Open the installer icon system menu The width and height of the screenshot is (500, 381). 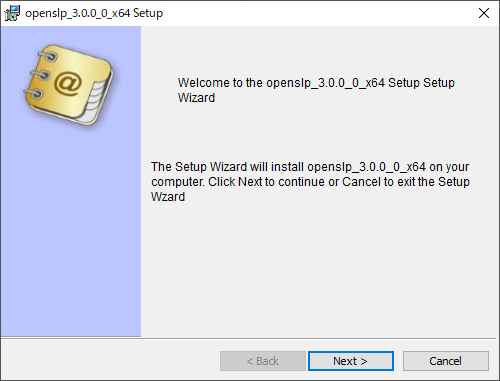point(12,13)
